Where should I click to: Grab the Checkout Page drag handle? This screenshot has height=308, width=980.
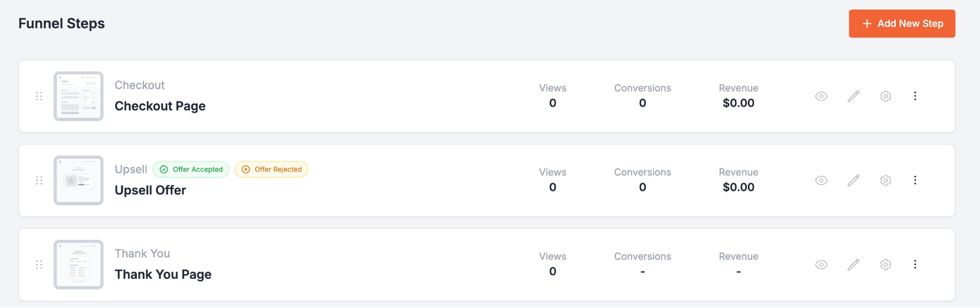[39, 96]
